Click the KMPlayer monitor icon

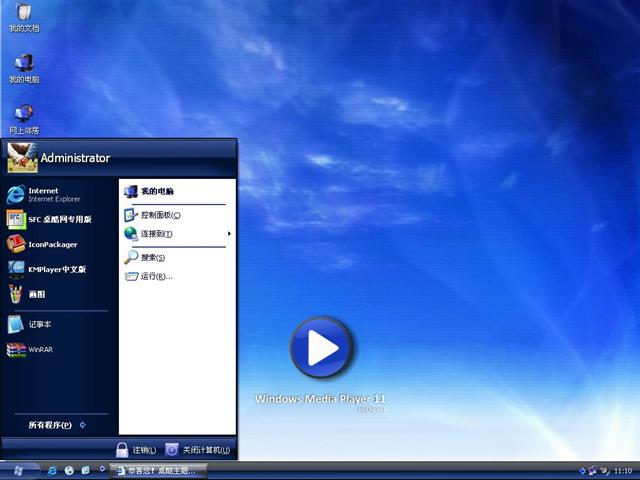[16, 269]
